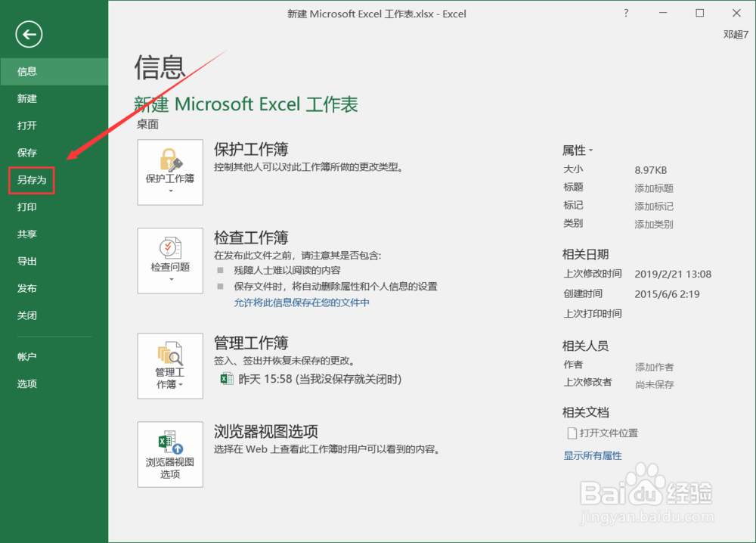Click the 保护工作簿 heading text
The height and width of the screenshot is (543, 756).
[x=251, y=149]
